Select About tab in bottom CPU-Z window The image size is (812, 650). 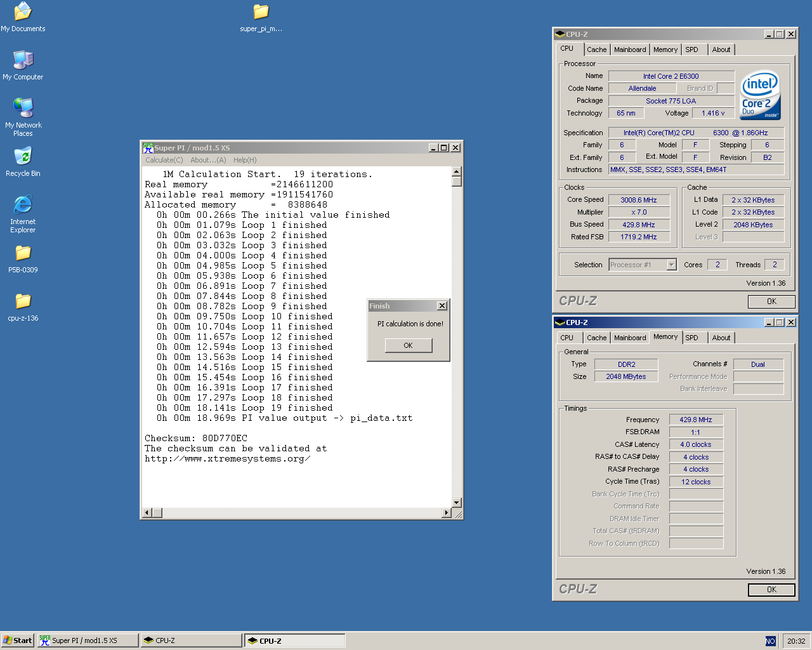[721, 338]
